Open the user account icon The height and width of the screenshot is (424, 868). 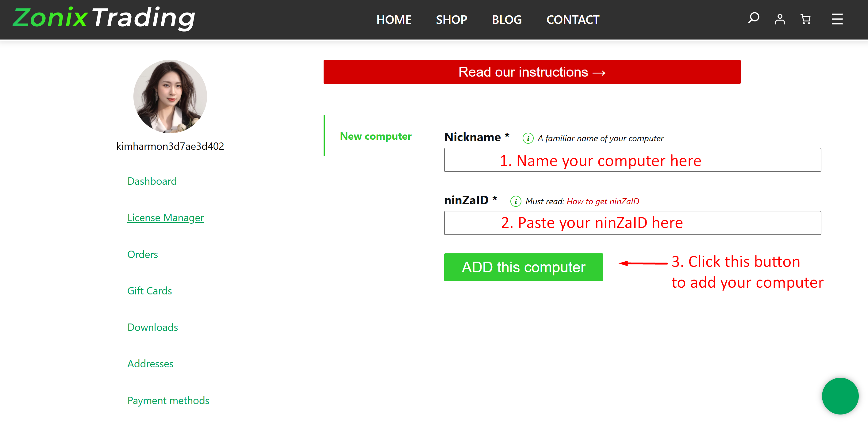point(780,19)
